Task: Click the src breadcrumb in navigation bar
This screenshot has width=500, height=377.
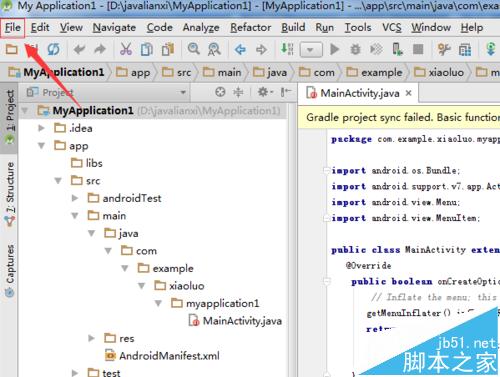Action: (x=177, y=72)
